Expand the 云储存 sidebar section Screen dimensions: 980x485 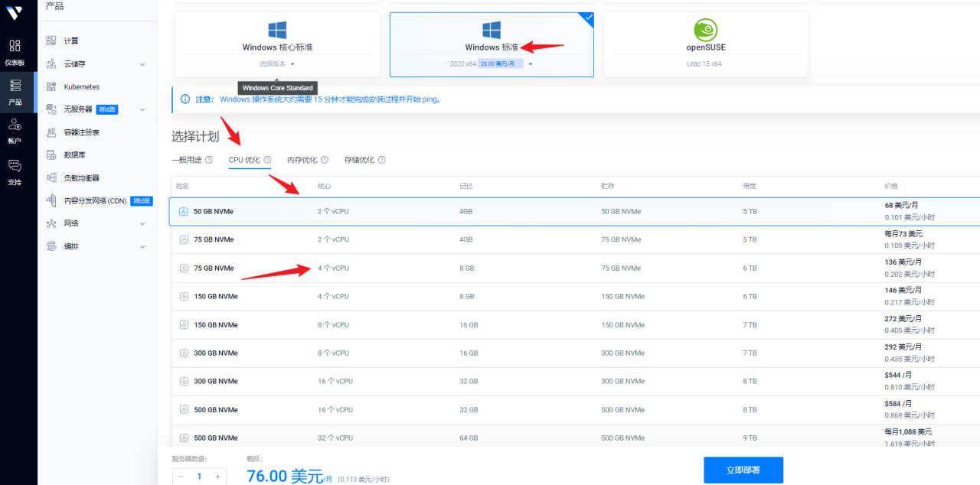[x=142, y=64]
